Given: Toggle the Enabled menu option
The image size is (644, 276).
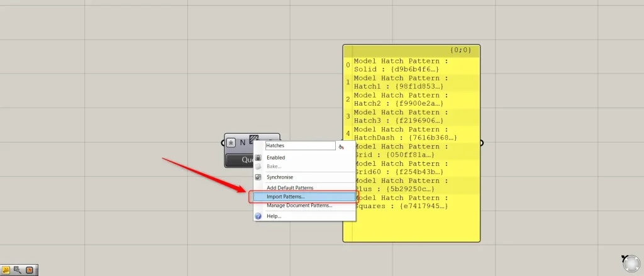Looking at the screenshot, I should (x=304, y=157).
